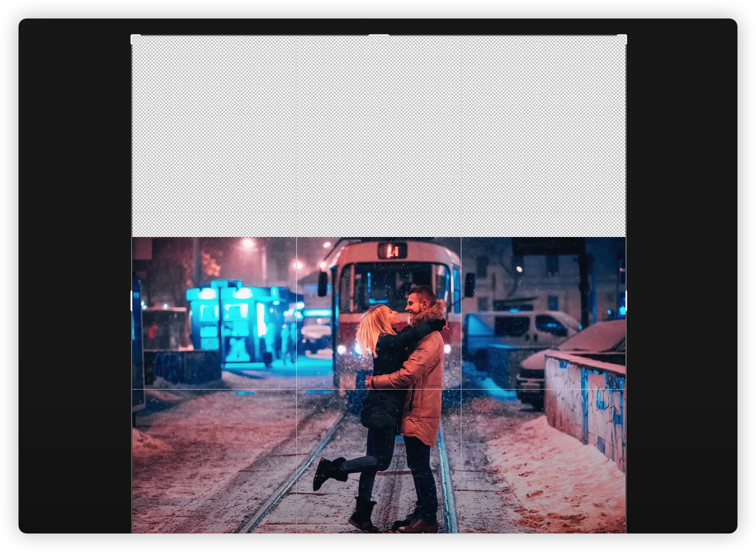
Task: Click the left-middle edge crop handle
Action: [x=132, y=301]
